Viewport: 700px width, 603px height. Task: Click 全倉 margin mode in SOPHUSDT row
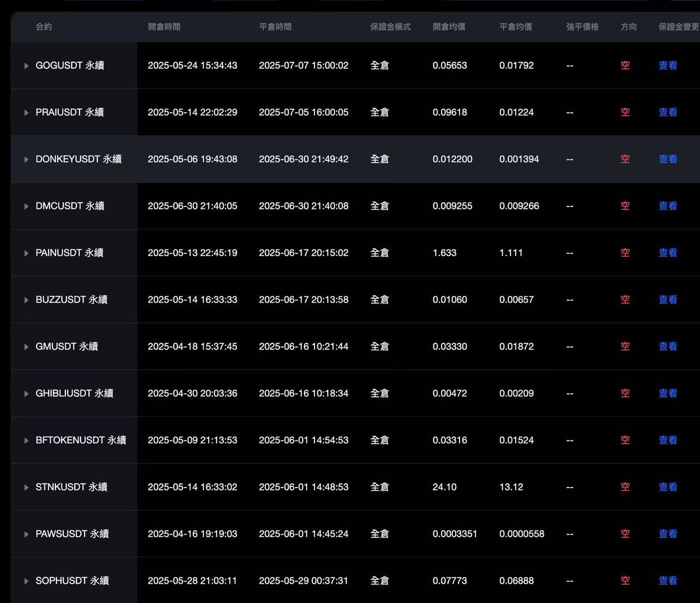380,580
